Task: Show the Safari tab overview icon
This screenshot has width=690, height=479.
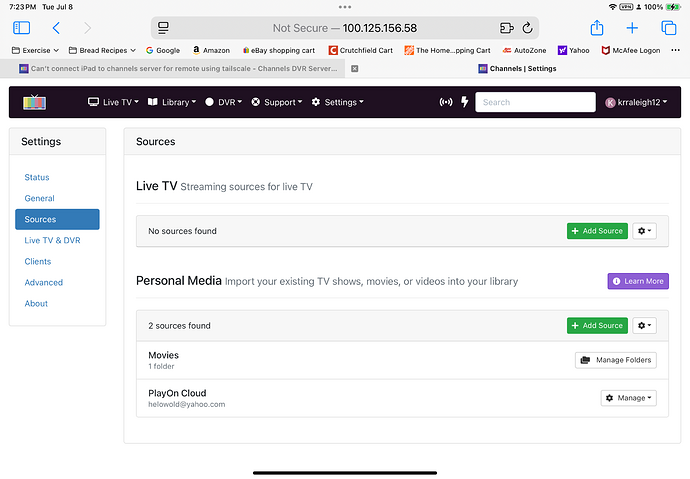Action: [668, 28]
